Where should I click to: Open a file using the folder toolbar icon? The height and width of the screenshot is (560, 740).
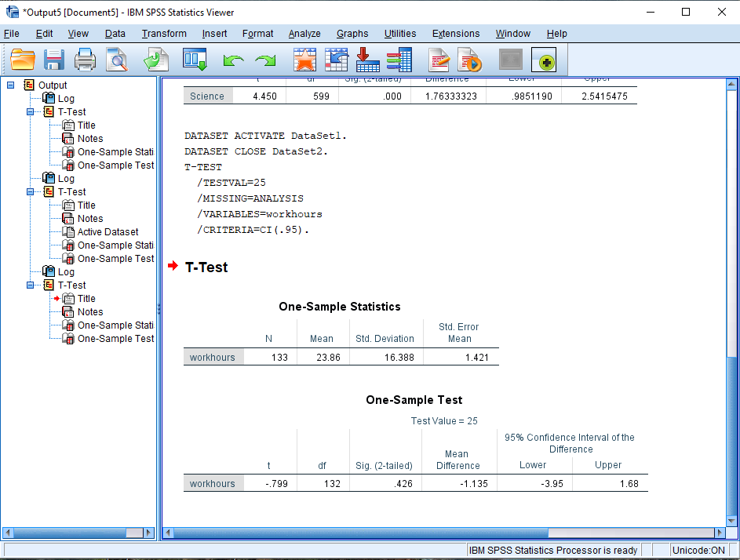(x=22, y=60)
